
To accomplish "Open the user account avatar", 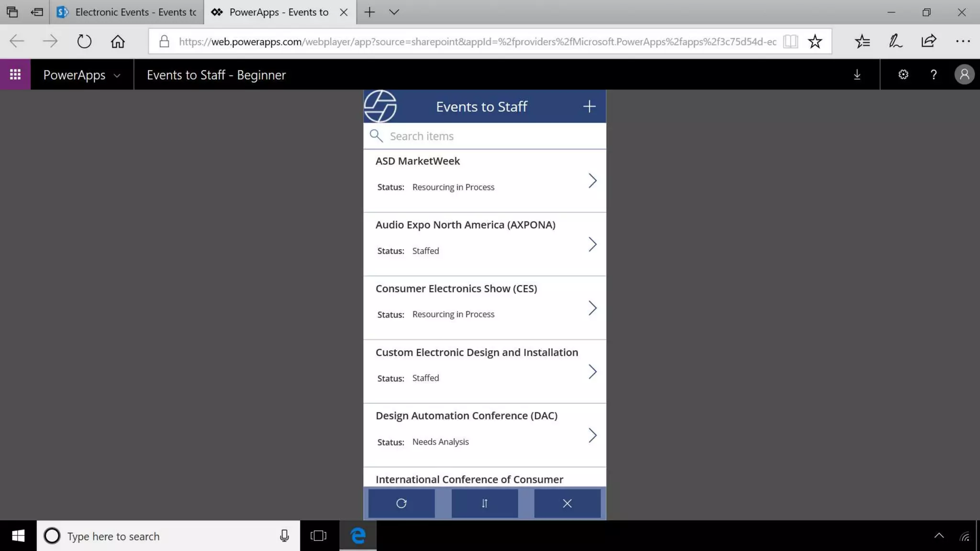I will click(x=964, y=75).
